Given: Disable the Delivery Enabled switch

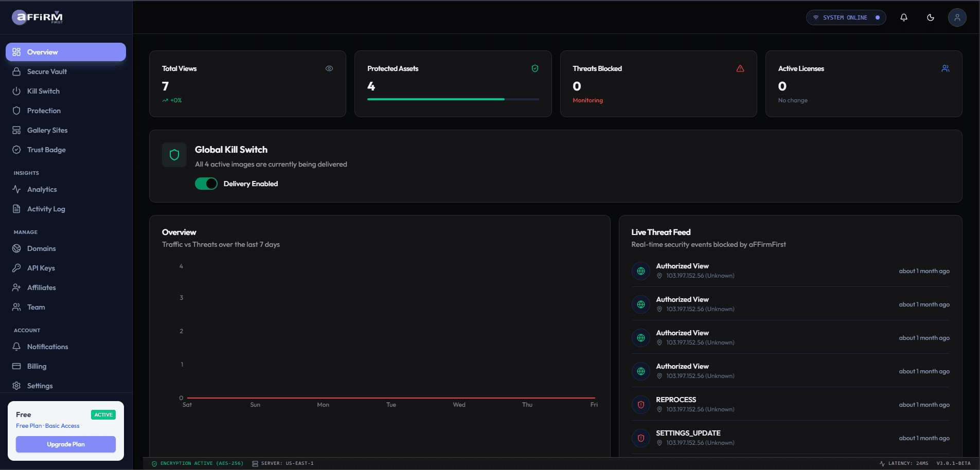Looking at the screenshot, I should tap(206, 184).
